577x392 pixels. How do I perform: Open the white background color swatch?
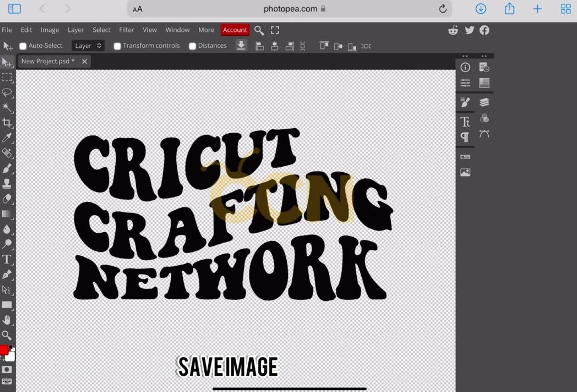[10, 357]
